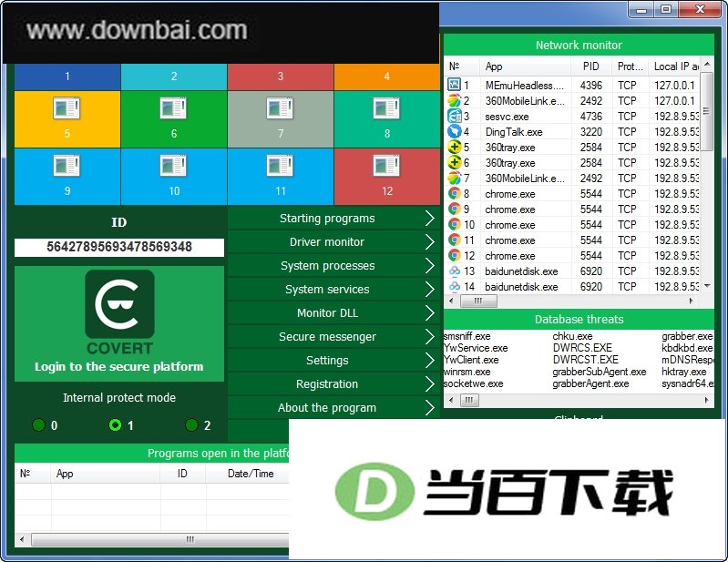Image resolution: width=728 pixels, height=562 pixels.
Task: Click DingTalk.exe icon in row 4
Action: click(454, 131)
